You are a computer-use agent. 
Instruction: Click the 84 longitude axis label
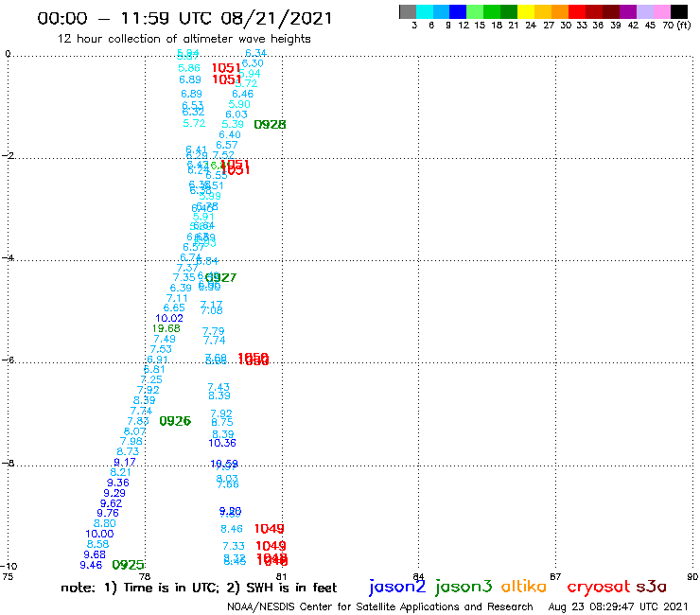[x=418, y=576]
